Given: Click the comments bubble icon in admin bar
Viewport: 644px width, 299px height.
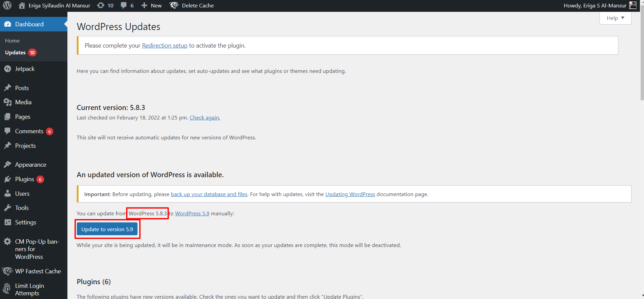Looking at the screenshot, I should (x=124, y=5).
